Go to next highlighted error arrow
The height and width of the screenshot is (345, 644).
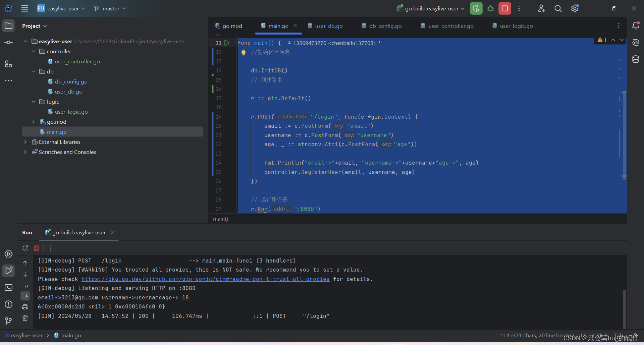(622, 40)
